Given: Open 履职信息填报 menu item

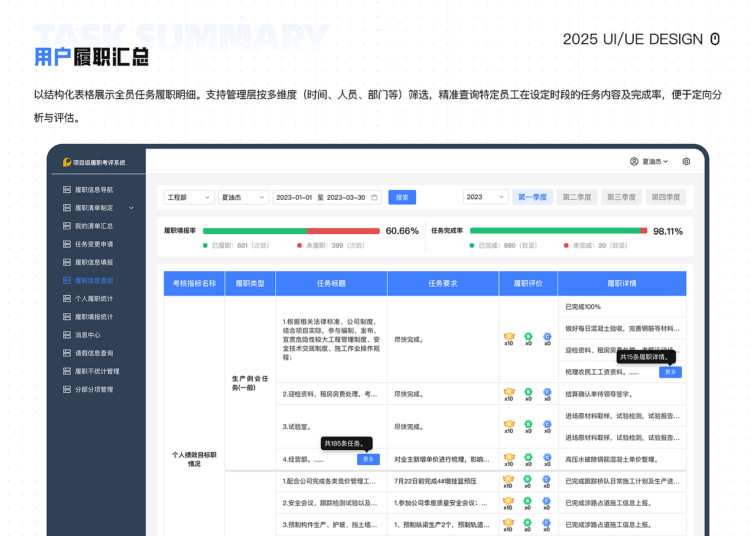Looking at the screenshot, I should pos(94,262).
